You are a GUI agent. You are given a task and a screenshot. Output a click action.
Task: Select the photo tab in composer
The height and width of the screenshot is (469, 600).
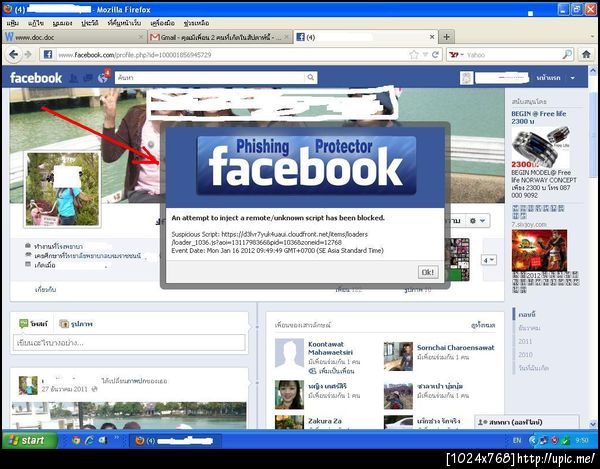(x=76, y=324)
